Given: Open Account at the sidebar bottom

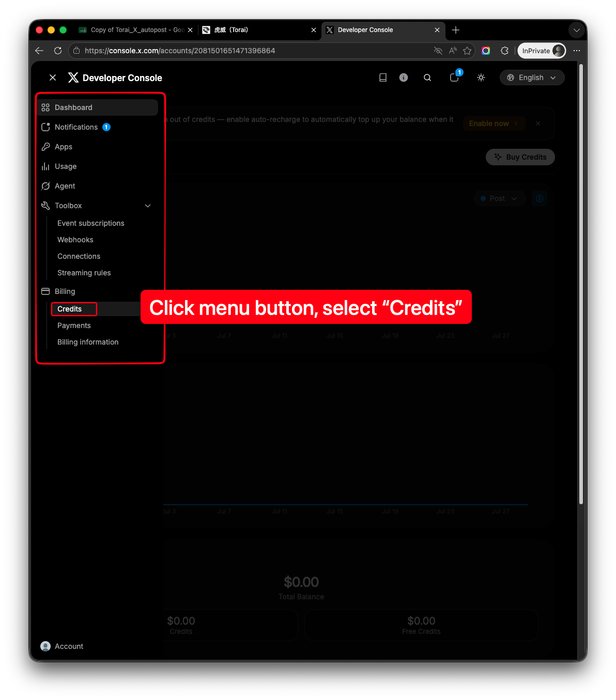Looking at the screenshot, I should 62,646.
